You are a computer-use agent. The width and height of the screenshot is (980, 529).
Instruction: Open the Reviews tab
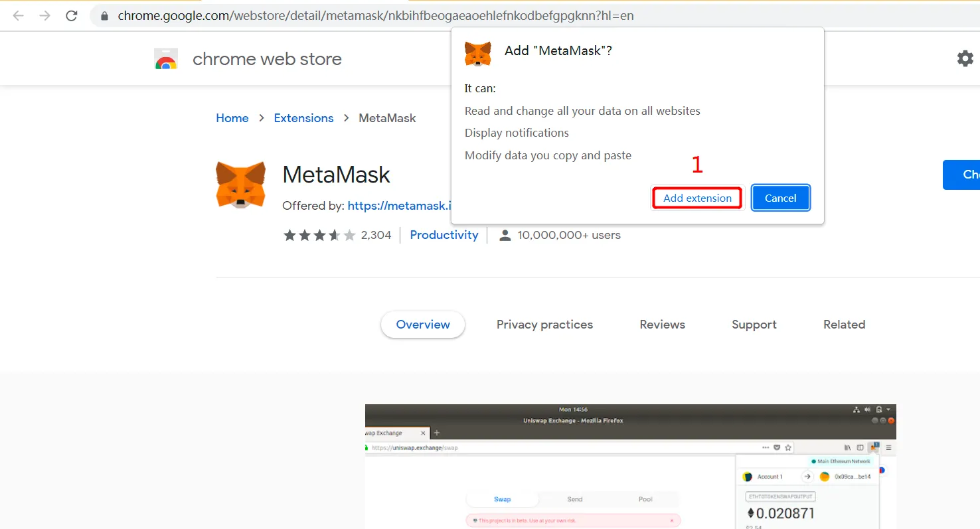point(662,325)
